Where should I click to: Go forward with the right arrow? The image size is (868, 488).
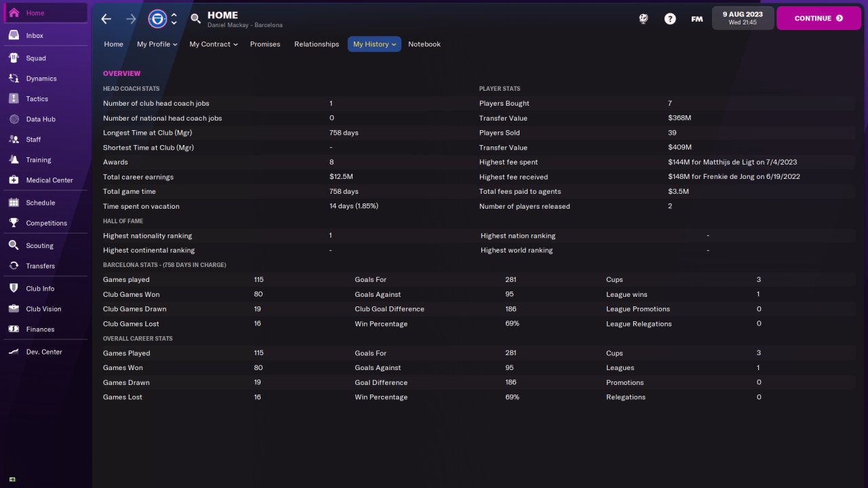[131, 19]
